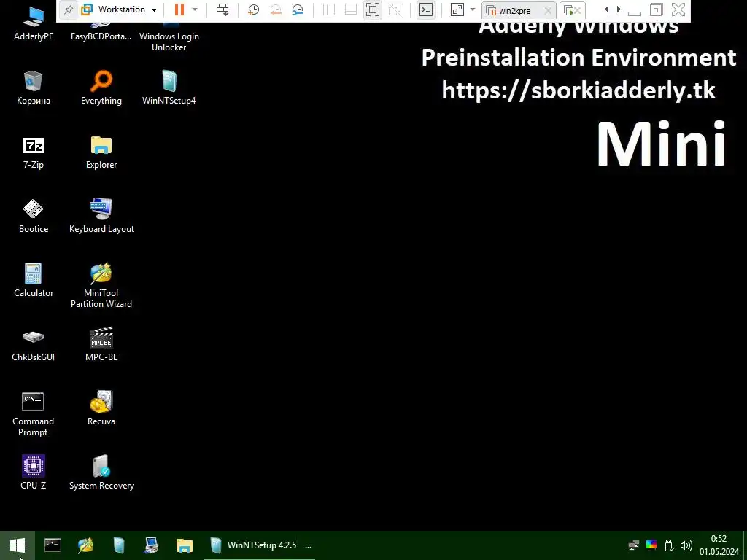This screenshot has width=747, height=560.
Task: Toggle full screen mode button
Action: coord(373,9)
